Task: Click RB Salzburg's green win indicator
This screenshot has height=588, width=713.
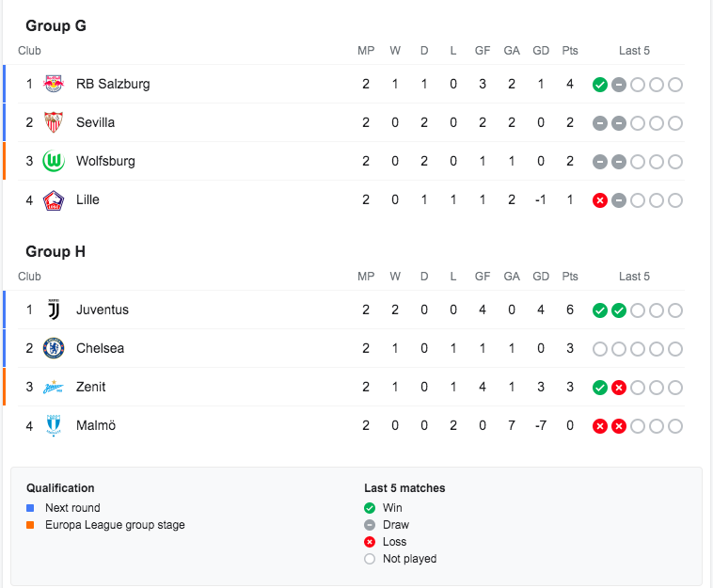Action: point(599,85)
